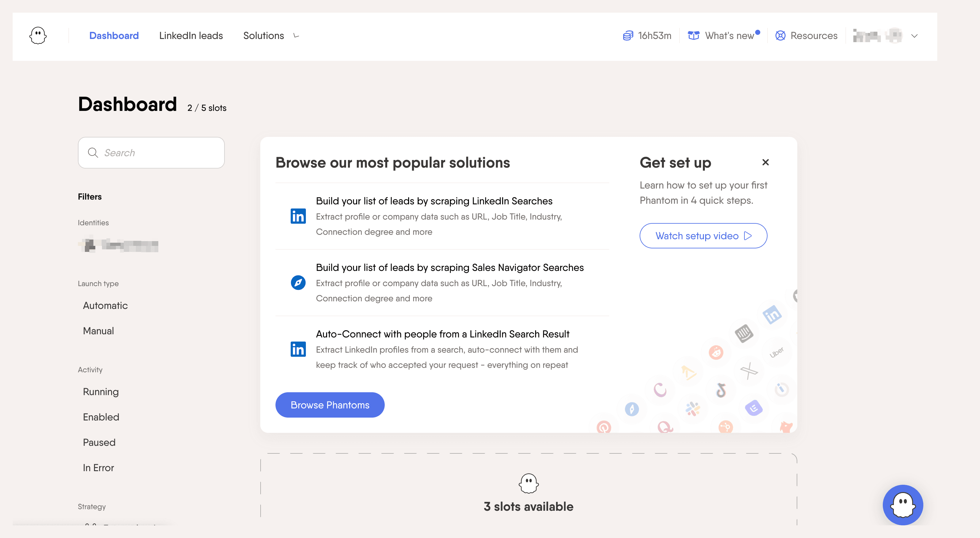Expand the Solutions dropdown chevron

pos(296,36)
